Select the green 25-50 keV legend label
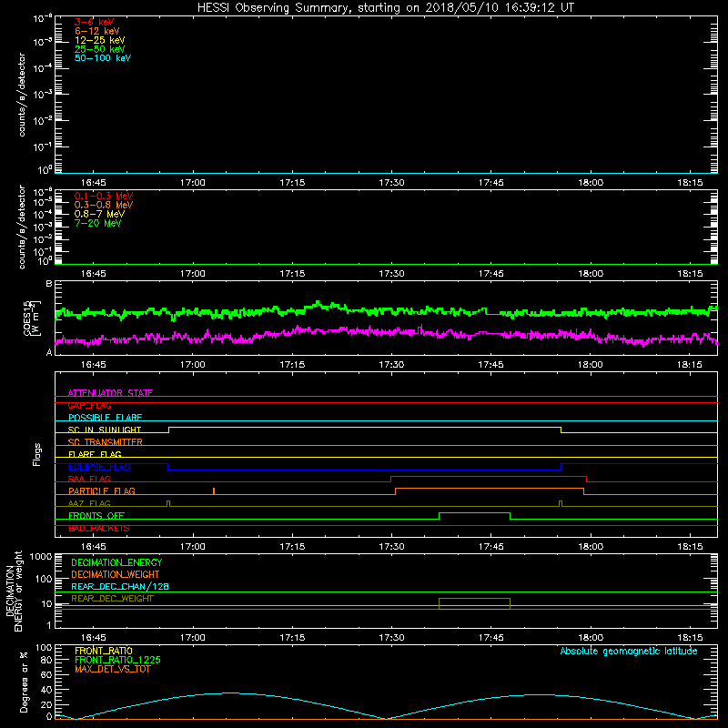This screenshot has height=728, width=728. 100,49
